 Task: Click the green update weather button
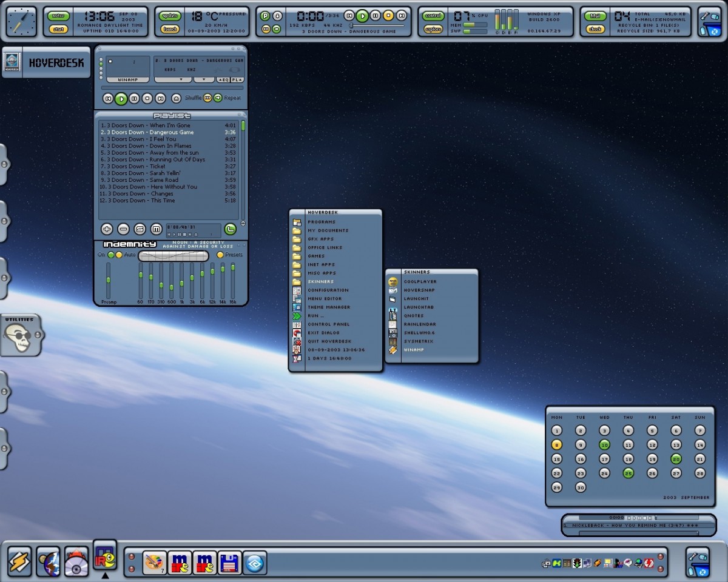pos(170,16)
